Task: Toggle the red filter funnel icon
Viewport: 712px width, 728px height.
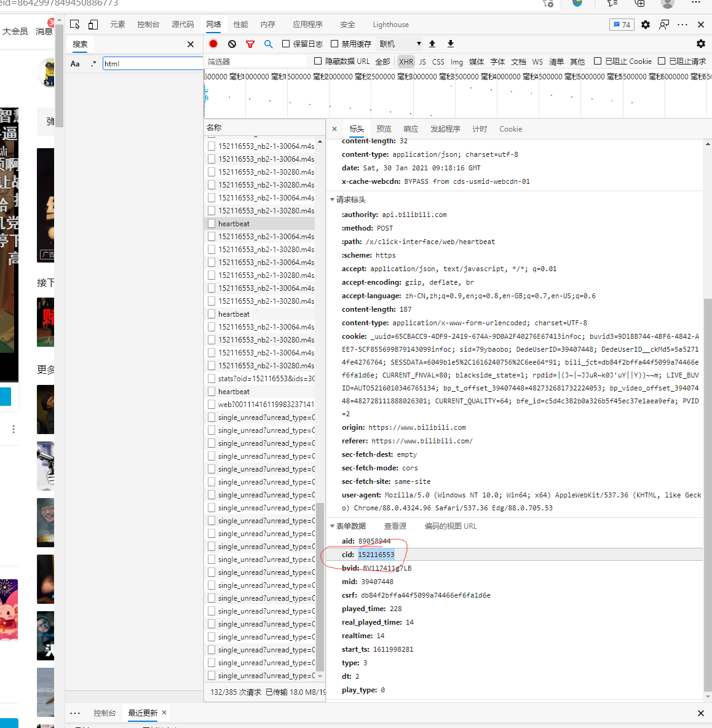Action: (250, 44)
